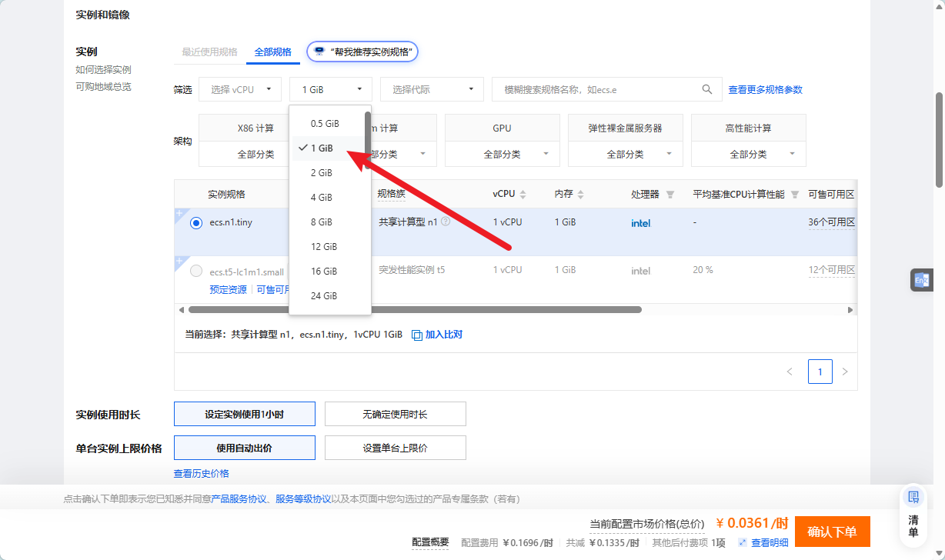Click the expand icon beside 查看明细
The width and height of the screenshot is (945, 560).
pos(742,543)
